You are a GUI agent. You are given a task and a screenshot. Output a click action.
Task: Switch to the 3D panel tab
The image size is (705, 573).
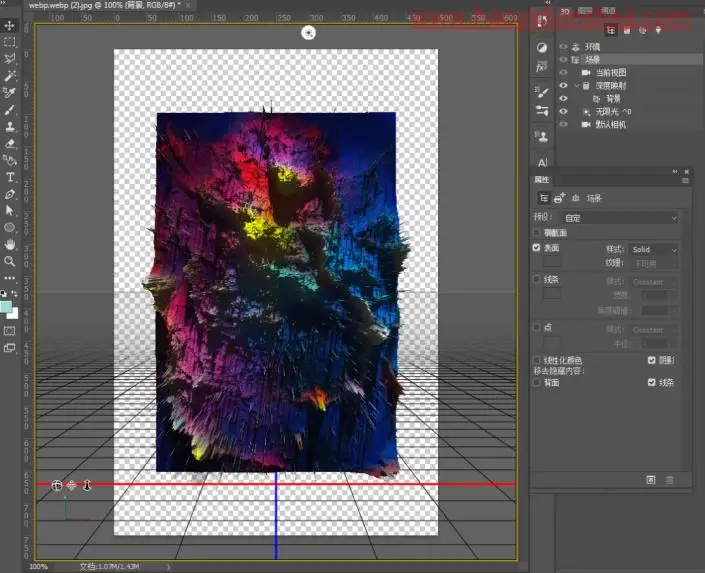565,11
